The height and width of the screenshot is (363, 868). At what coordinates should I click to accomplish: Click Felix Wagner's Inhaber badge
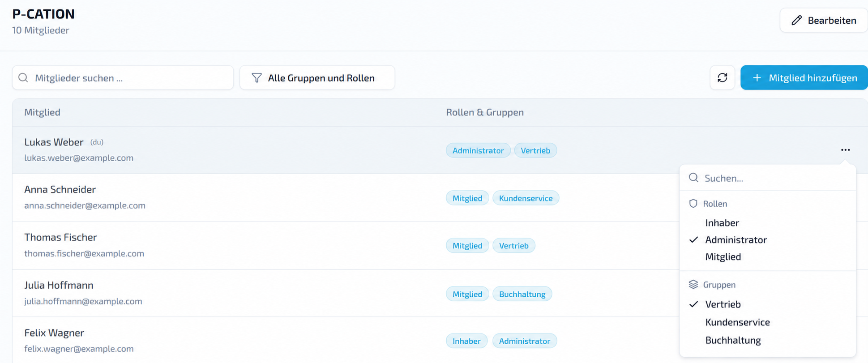coord(466,341)
